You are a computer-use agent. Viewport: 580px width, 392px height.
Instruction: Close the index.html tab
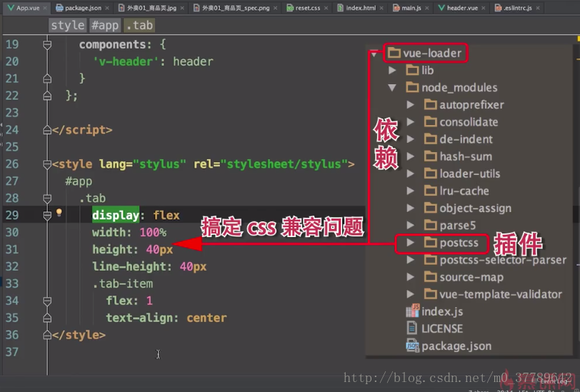[x=381, y=8]
